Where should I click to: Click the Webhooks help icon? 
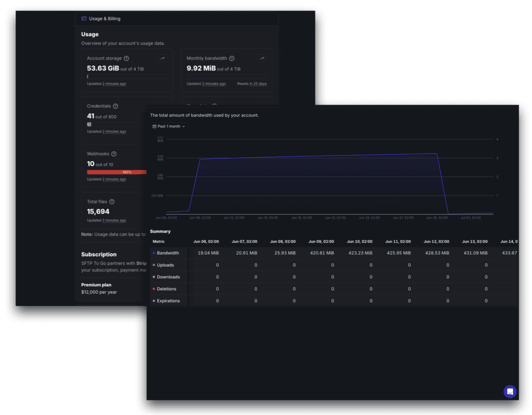(114, 154)
